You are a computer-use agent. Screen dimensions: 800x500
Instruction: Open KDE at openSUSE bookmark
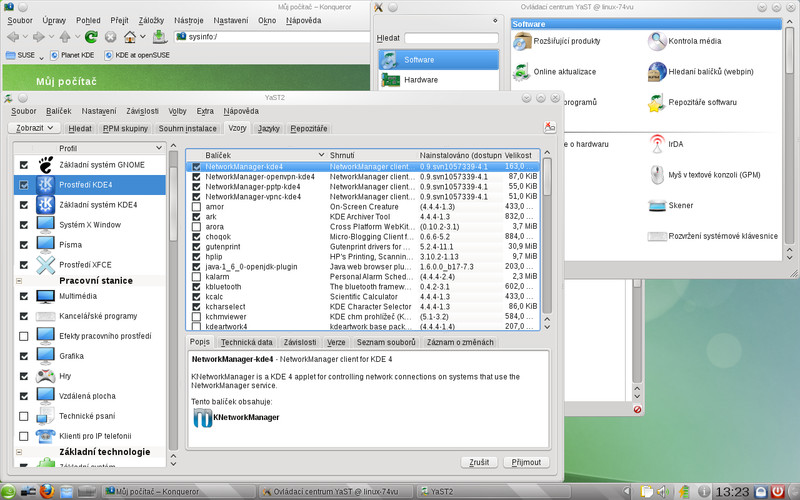click(137, 55)
